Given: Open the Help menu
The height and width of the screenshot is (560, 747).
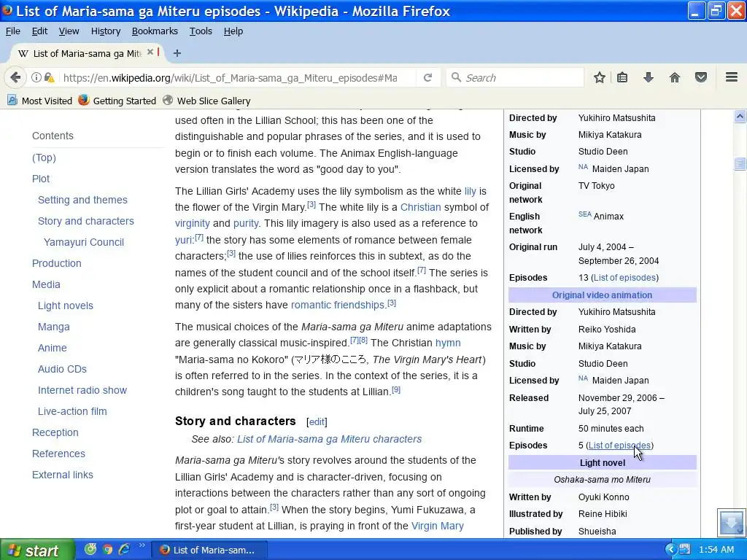Looking at the screenshot, I should click(233, 31).
